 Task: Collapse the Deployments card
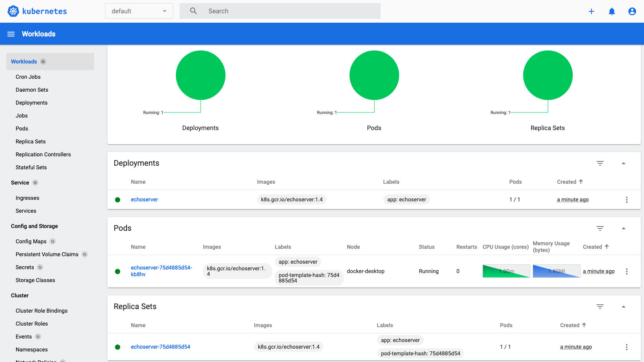point(624,163)
